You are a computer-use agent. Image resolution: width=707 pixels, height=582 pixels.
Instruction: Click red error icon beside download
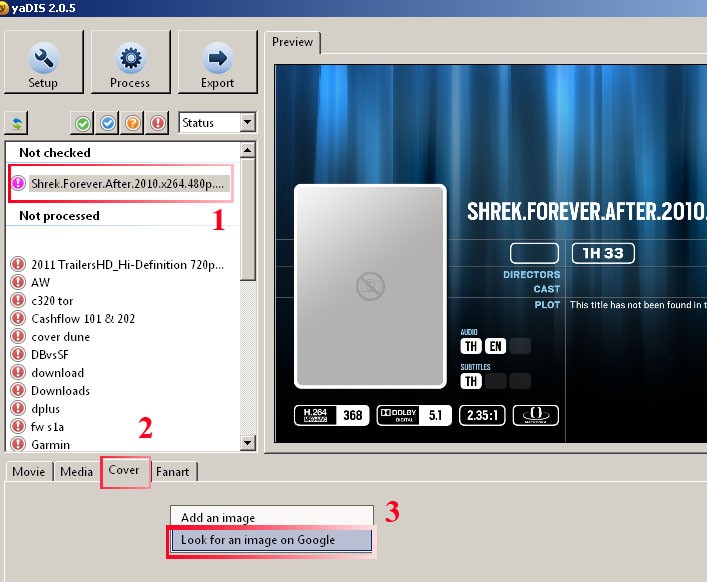point(18,372)
